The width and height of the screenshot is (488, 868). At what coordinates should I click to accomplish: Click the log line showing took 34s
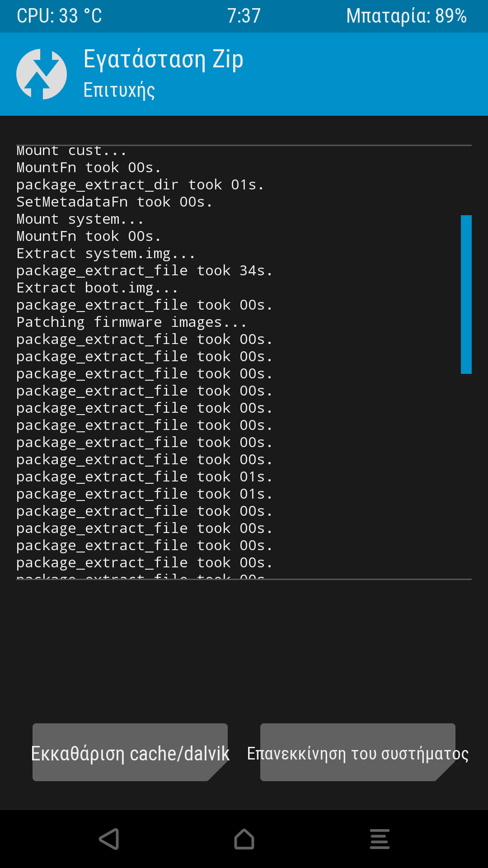click(144, 271)
